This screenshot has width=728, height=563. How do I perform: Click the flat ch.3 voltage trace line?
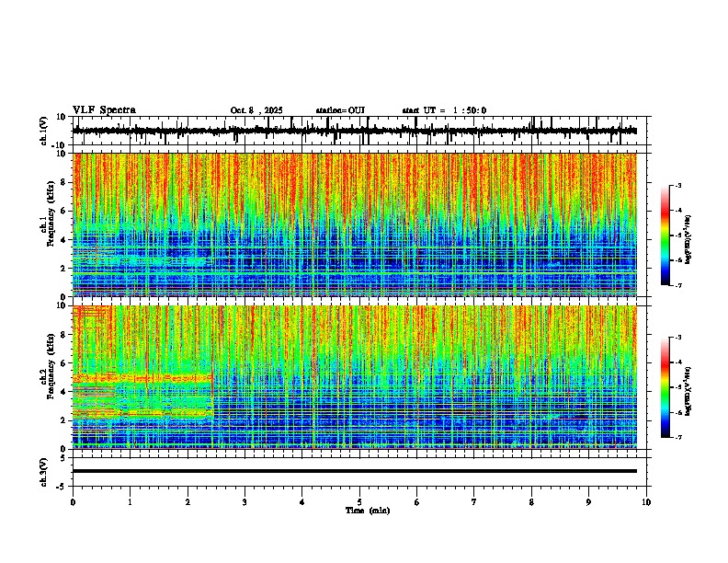pos(355,471)
